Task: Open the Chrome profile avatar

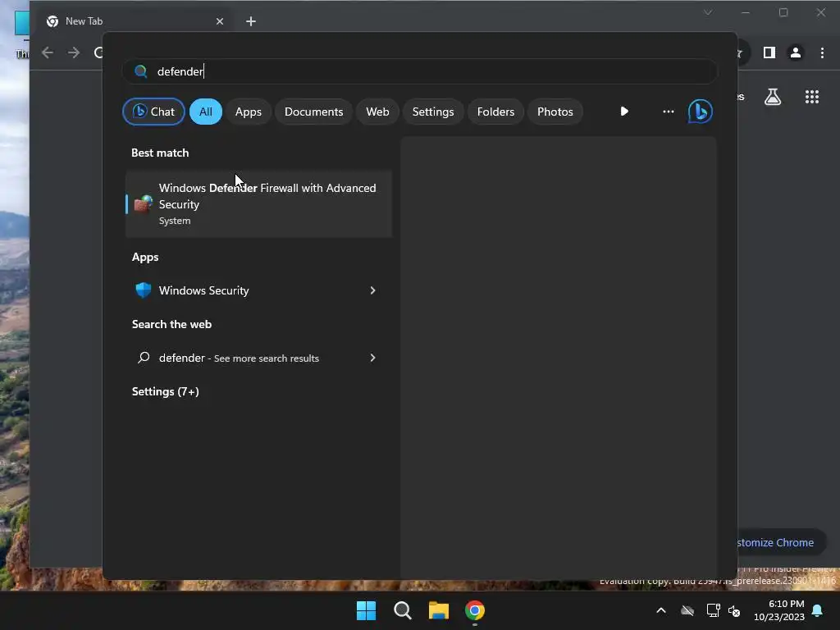Action: tap(796, 52)
